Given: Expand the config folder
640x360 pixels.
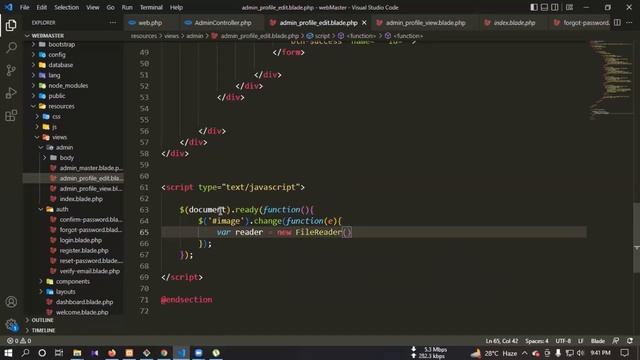Looking at the screenshot, I should pyautogui.click(x=57, y=55).
